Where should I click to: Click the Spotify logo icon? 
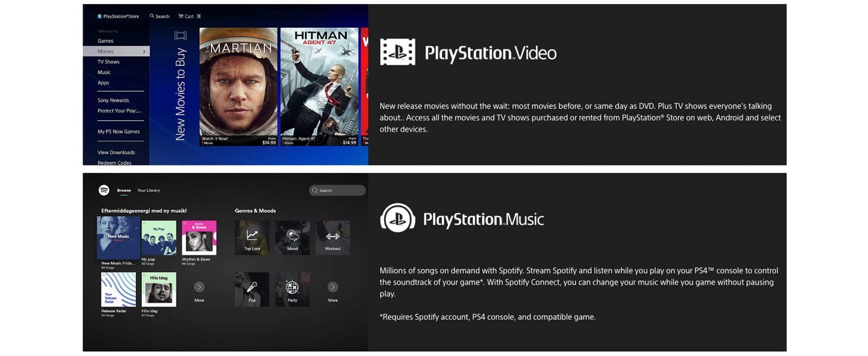[104, 190]
